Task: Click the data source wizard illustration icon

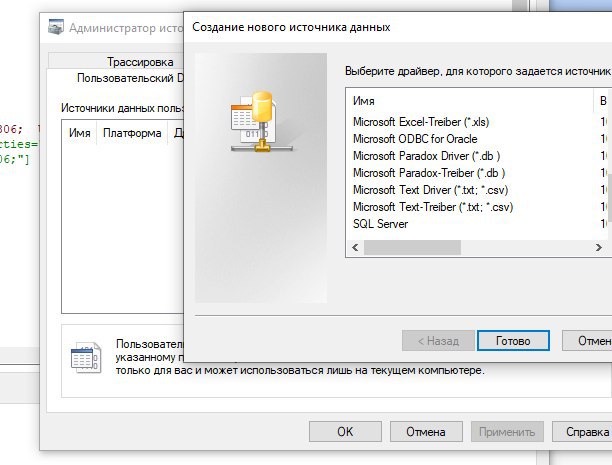Action: pos(262,122)
